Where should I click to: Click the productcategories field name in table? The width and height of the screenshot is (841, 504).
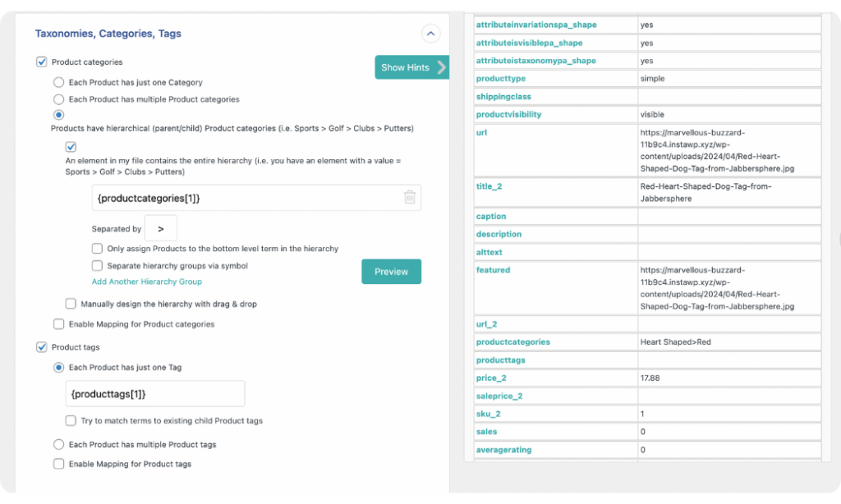point(513,341)
